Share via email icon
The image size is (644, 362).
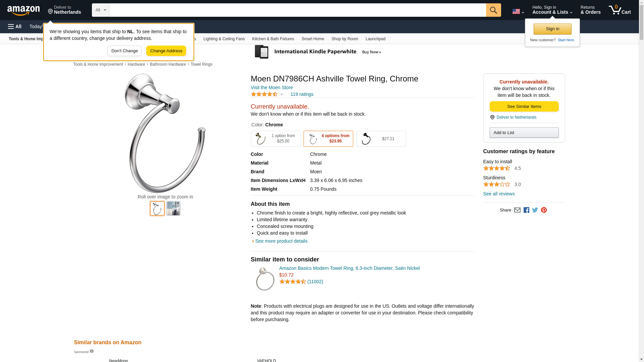[x=517, y=210]
